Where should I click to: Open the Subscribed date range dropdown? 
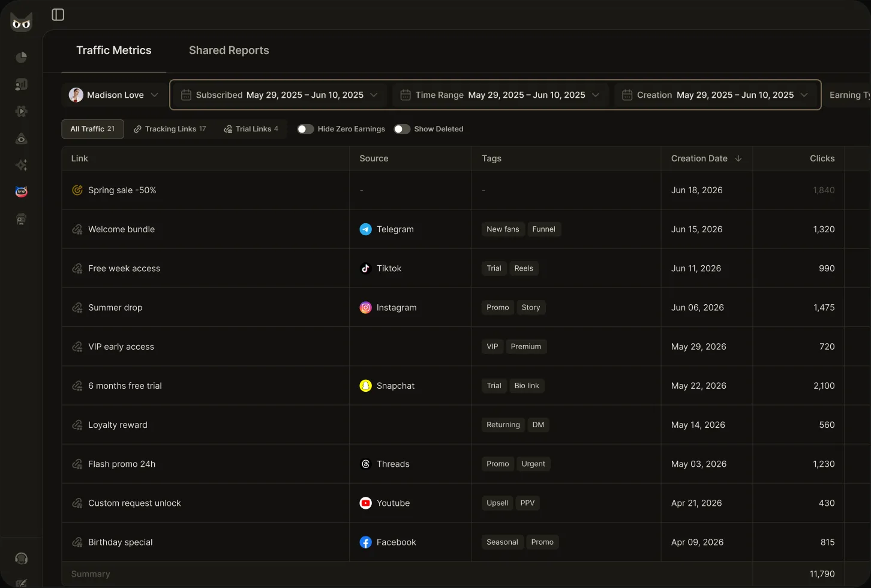point(280,95)
